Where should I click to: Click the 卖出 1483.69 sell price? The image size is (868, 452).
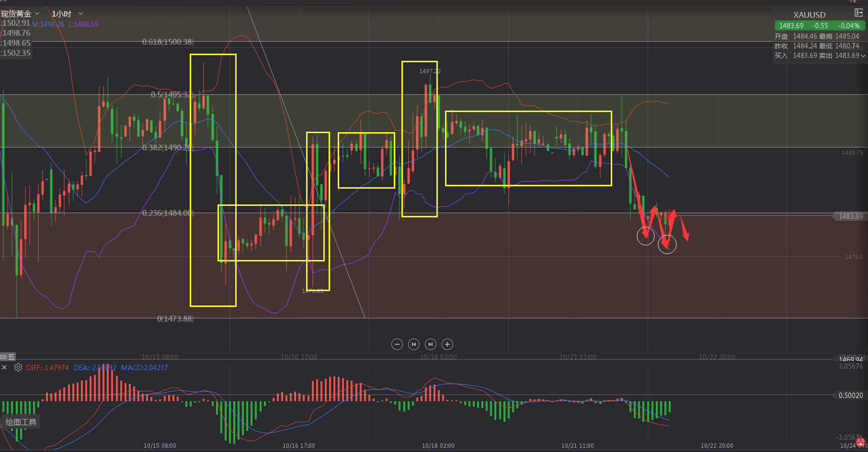point(839,56)
